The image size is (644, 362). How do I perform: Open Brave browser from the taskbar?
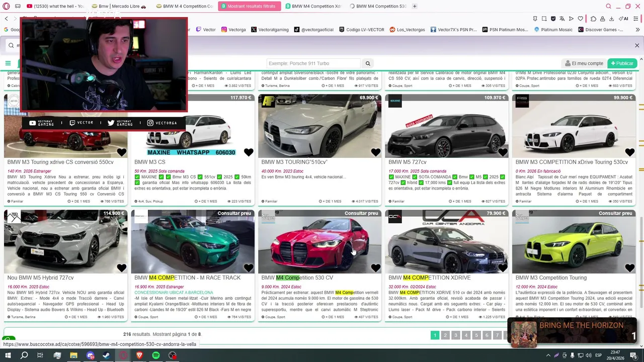[x=139, y=355]
